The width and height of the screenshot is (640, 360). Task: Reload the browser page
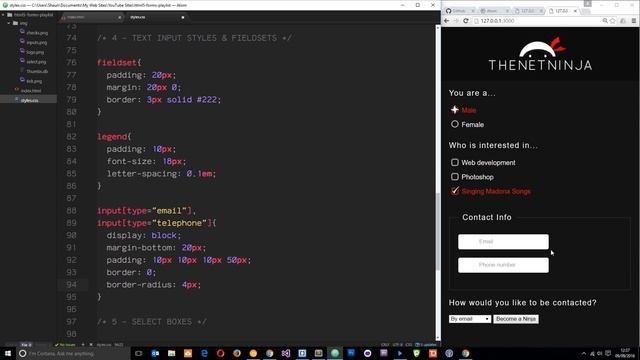pos(466,21)
